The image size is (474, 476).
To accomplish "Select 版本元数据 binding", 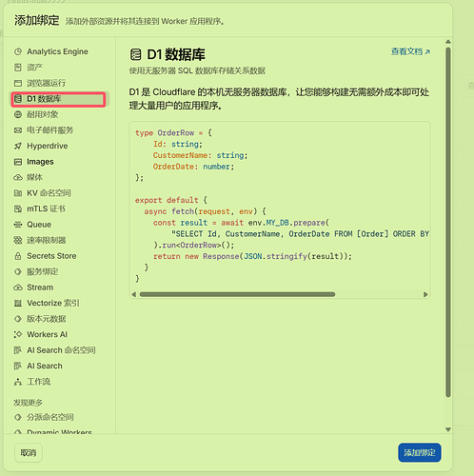I will (x=60, y=319).
